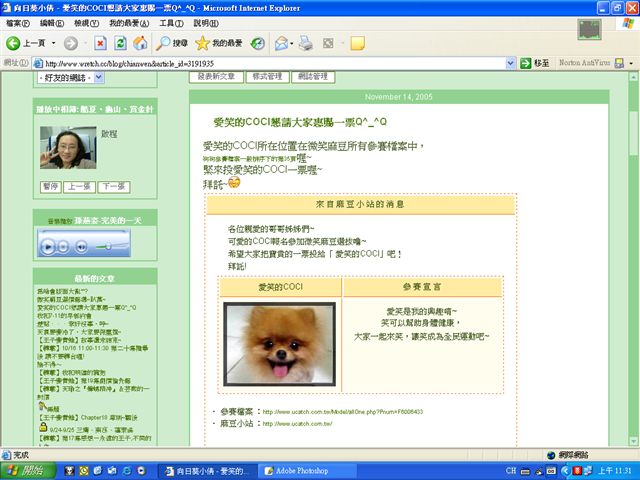The height and width of the screenshot is (480, 640).
Task: Click the CH language indicator in tray
Action: coord(511,471)
